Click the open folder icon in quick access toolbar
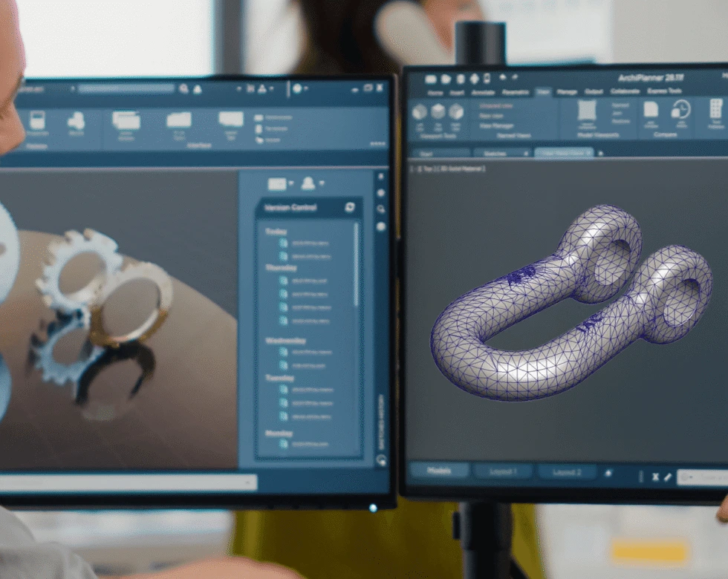The height and width of the screenshot is (579, 728). coord(446,79)
